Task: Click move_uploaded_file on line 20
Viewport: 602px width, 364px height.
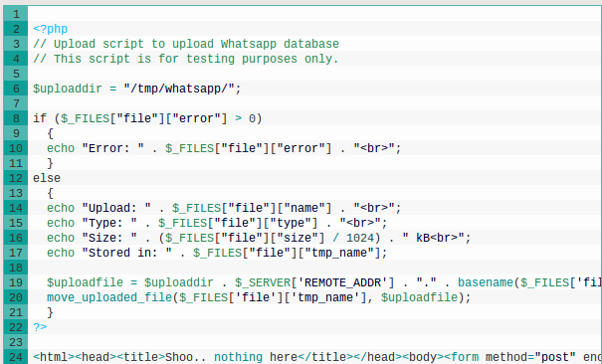Action: [109, 298]
